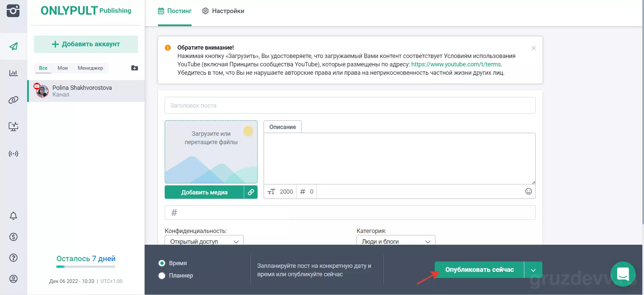Screen dimensions: 644x295
Task: Focus the Заголовок поста input field
Action: [350, 105]
